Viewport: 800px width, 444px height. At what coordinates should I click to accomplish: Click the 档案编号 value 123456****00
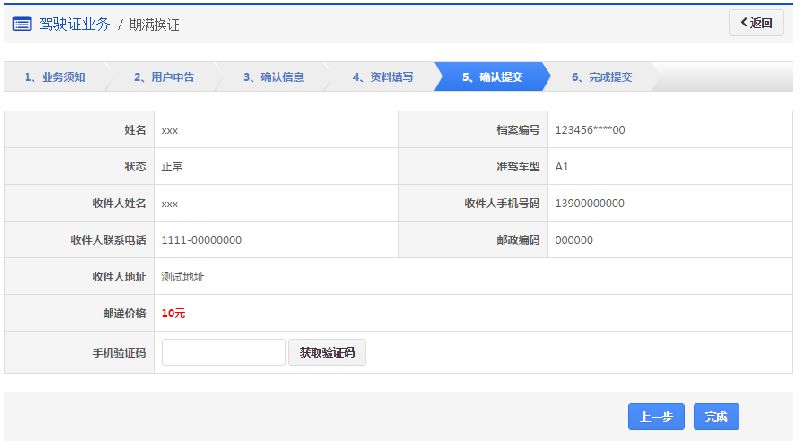[x=590, y=130]
